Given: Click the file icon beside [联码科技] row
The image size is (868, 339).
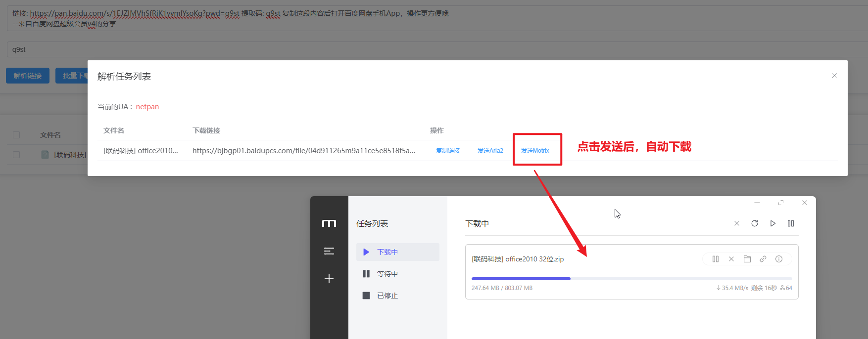Looking at the screenshot, I should point(45,155).
